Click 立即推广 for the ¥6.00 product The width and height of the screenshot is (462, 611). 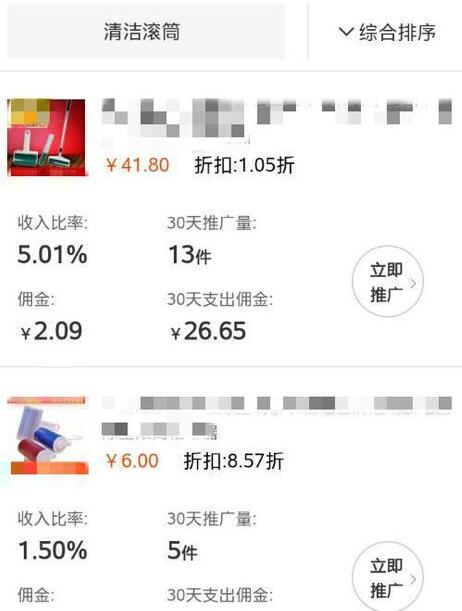tap(388, 577)
